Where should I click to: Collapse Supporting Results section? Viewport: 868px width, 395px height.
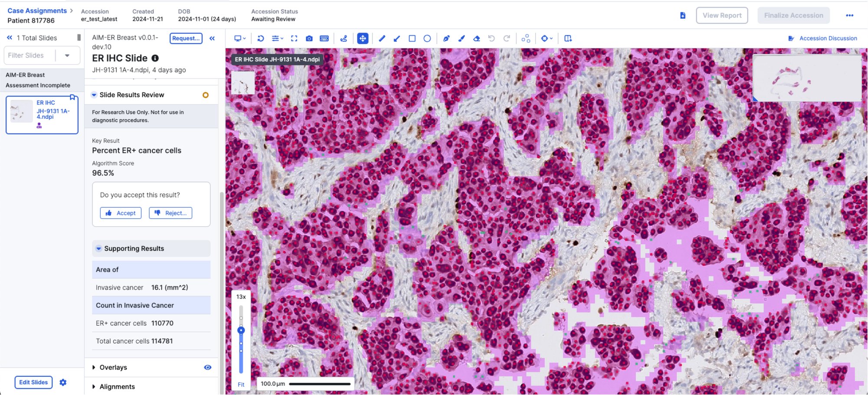coord(99,249)
